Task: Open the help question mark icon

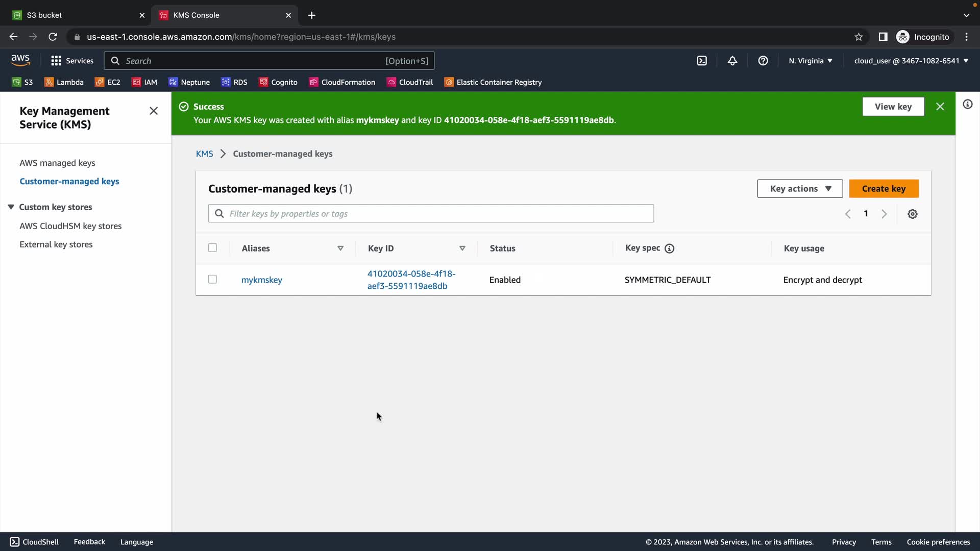Action: [763, 61]
